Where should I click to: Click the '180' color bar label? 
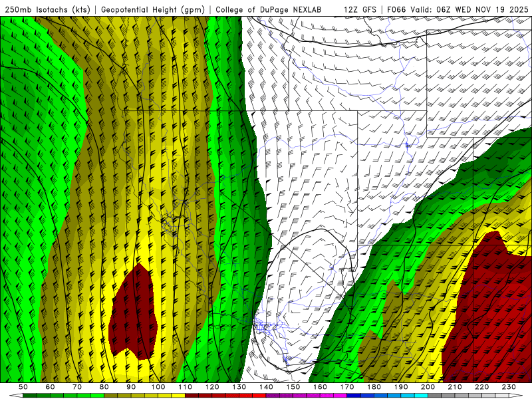pyautogui.click(x=374, y=387)
